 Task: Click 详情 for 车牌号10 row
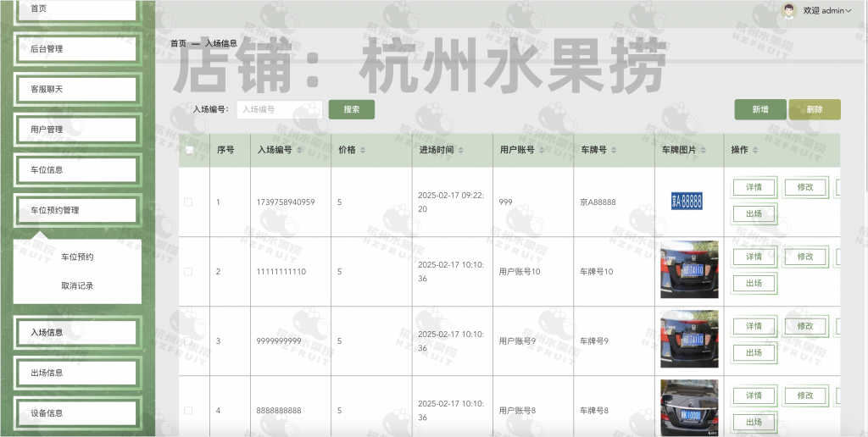(754, 257)
